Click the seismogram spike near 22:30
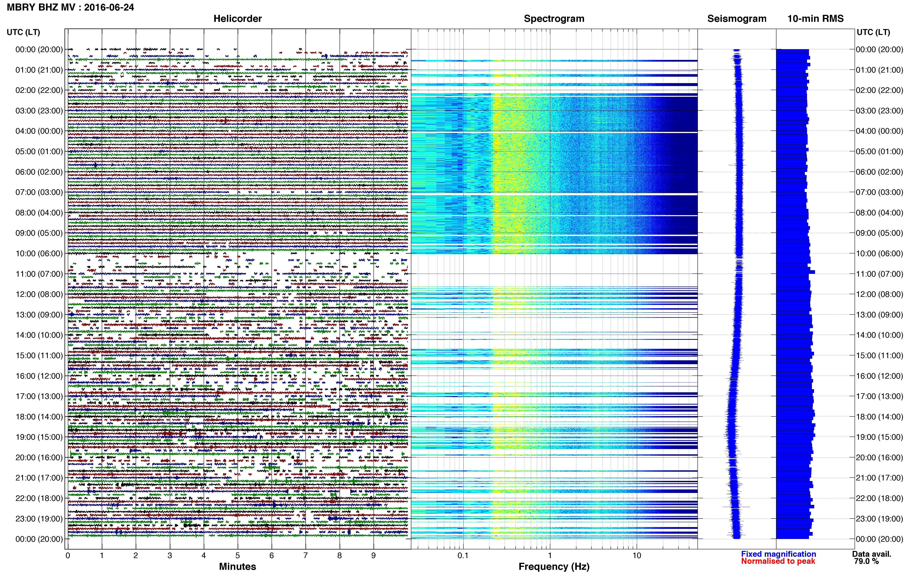Image resolution: width=924 pixels, height=578 pixels. 736,507
